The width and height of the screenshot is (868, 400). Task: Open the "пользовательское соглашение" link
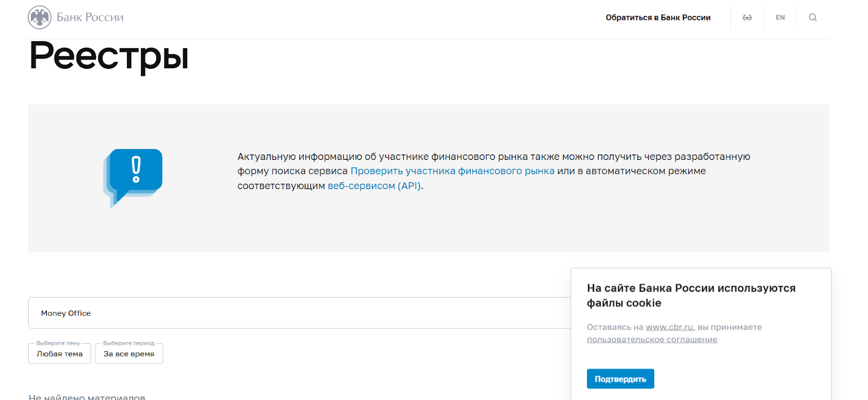tap(652, 340)
